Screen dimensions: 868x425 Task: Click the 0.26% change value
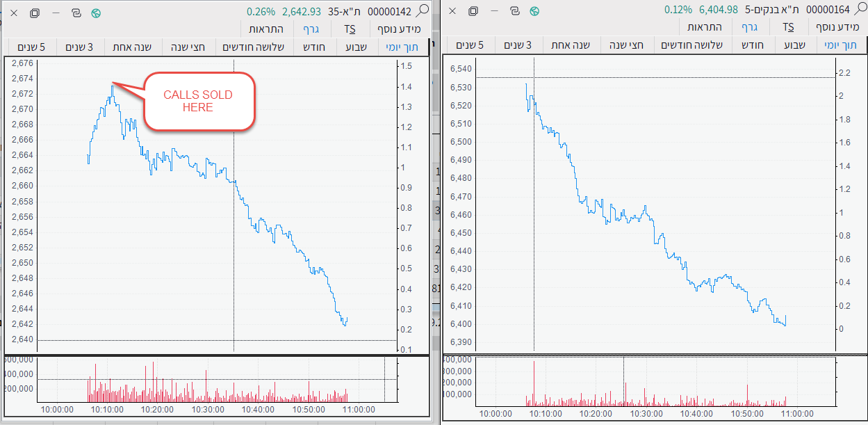point(261,11)
